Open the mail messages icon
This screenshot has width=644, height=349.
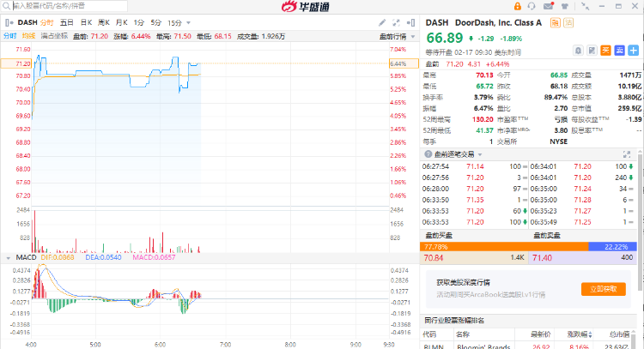click(549, 6)
